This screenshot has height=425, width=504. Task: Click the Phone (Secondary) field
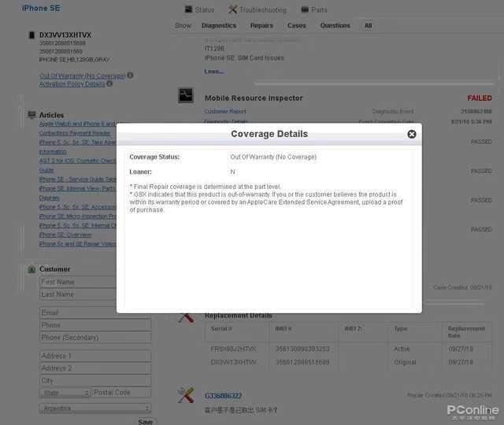[x=95, y=338]
